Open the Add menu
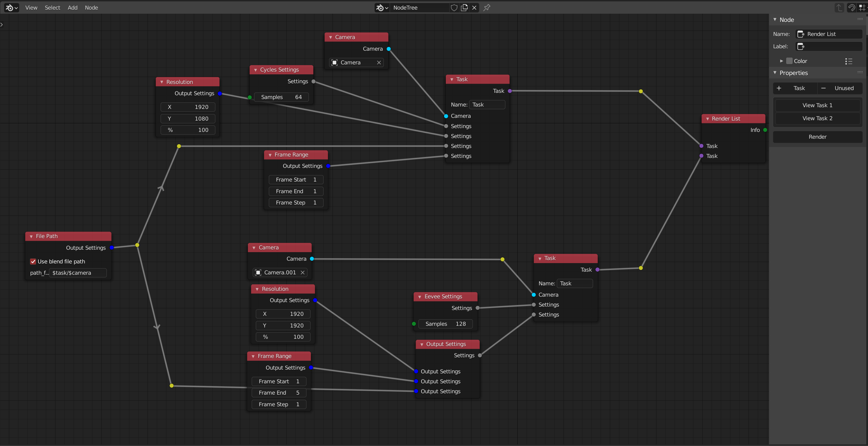 coord(73,8)
